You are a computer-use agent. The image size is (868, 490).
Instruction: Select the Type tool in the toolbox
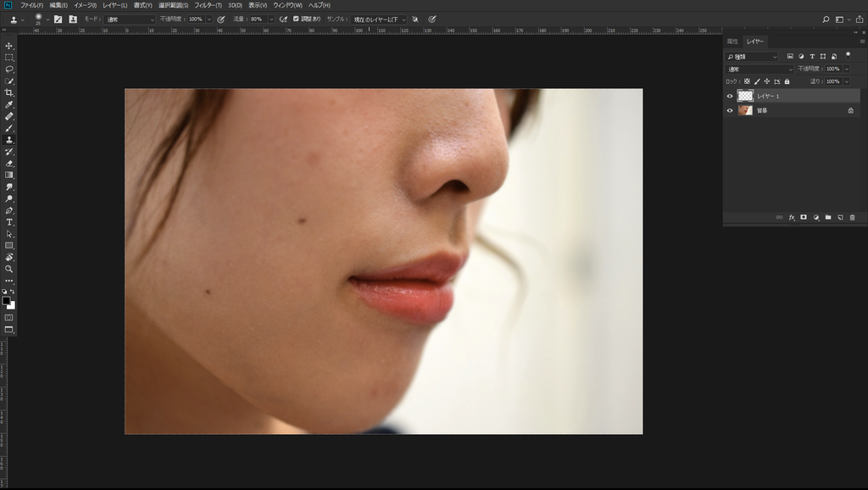tap(8, 222)
